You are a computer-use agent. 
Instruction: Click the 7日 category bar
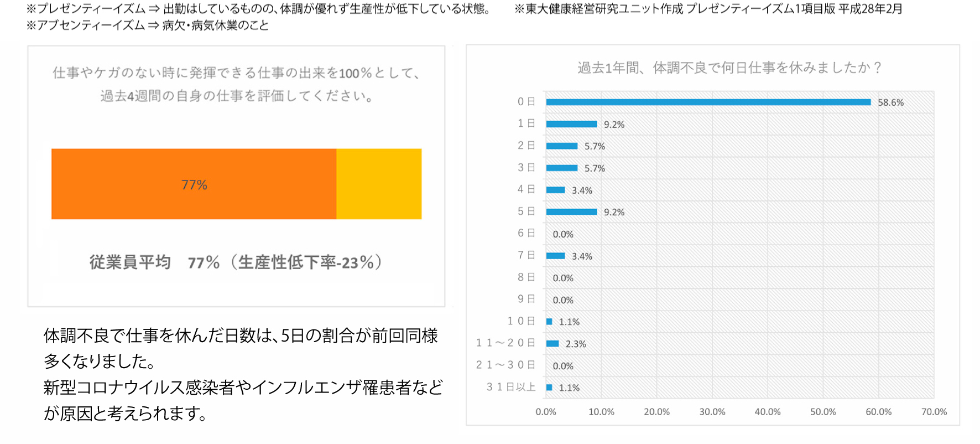pos(555,256)
